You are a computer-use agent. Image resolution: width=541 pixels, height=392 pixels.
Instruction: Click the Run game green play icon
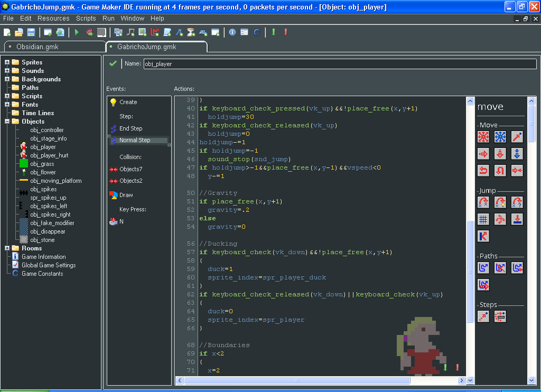pos(77,32)
